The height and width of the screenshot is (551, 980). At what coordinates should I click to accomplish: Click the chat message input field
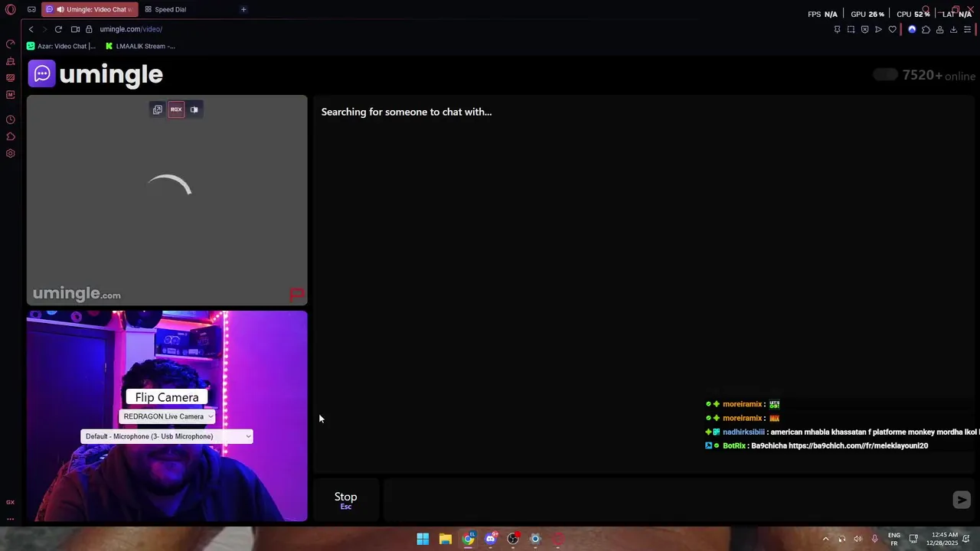[666, 500]
